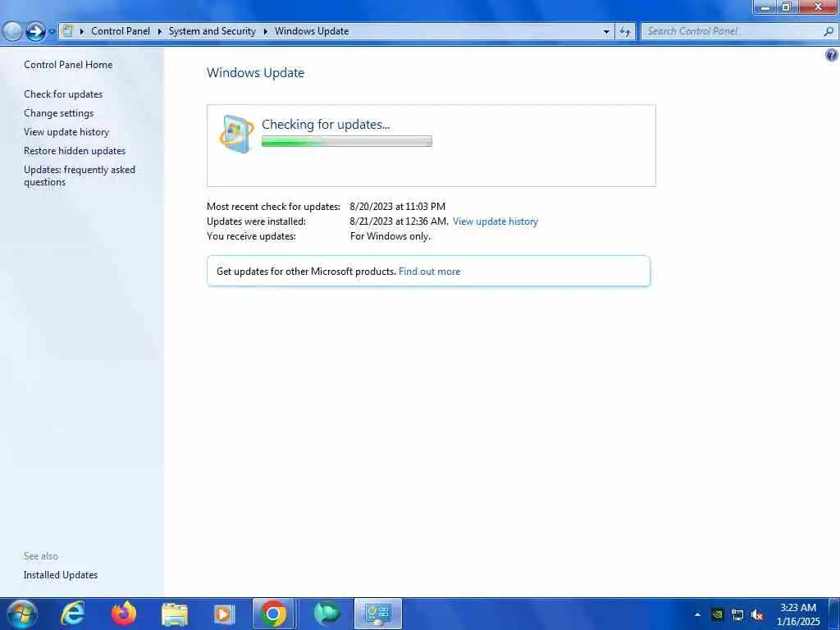Click Check for updates in sidebar
Viewport: 840px width, 630px height.
point(63,94)
